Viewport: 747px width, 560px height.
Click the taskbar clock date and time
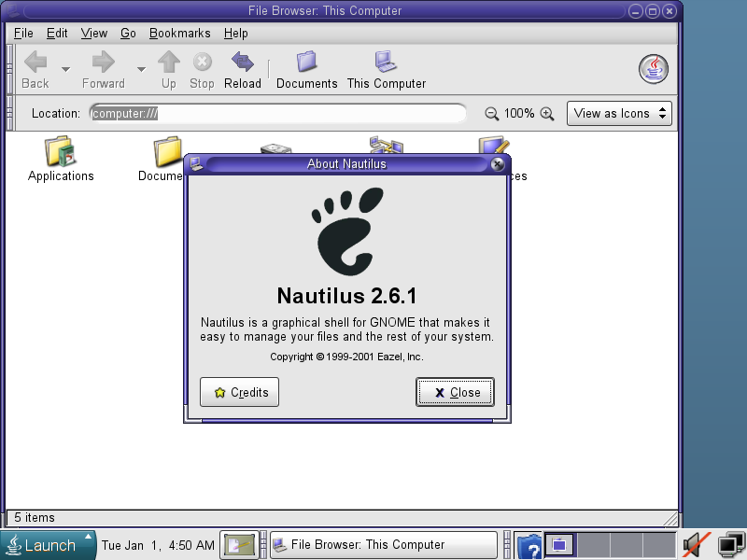tap(158, 545)
